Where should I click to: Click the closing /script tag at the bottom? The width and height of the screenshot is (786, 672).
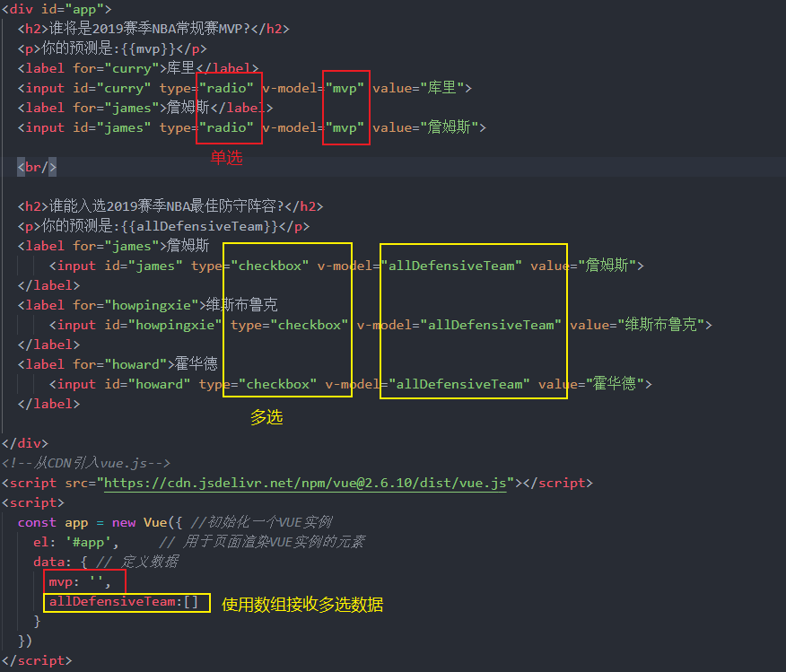[37, 660]
